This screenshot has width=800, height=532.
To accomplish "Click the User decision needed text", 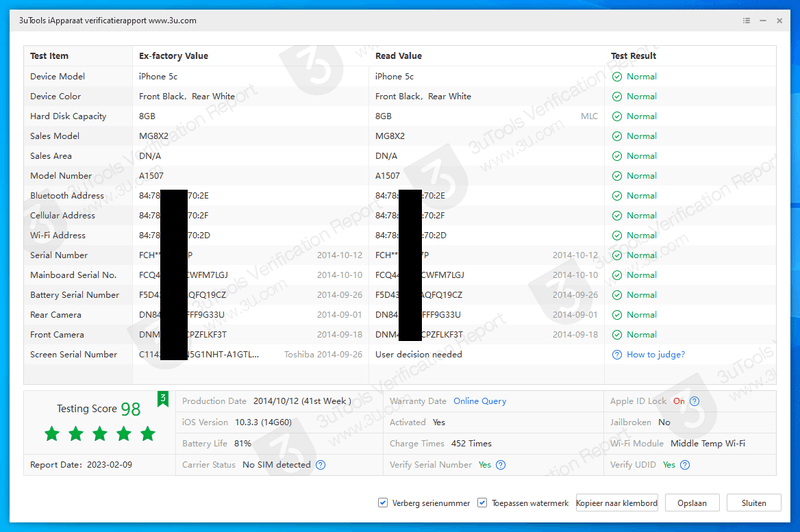I will 419,354.
